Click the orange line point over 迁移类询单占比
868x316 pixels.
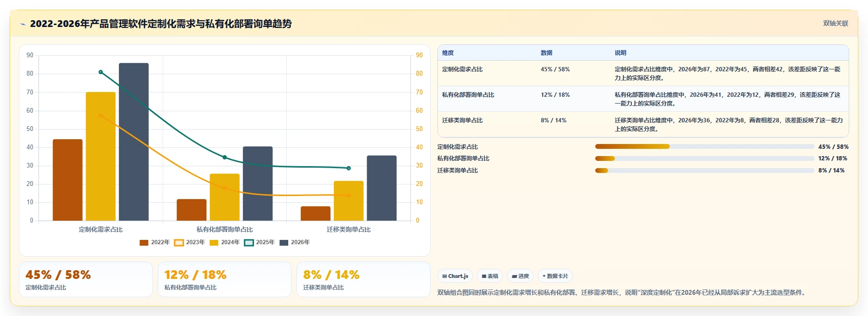[x=349, y=196]
